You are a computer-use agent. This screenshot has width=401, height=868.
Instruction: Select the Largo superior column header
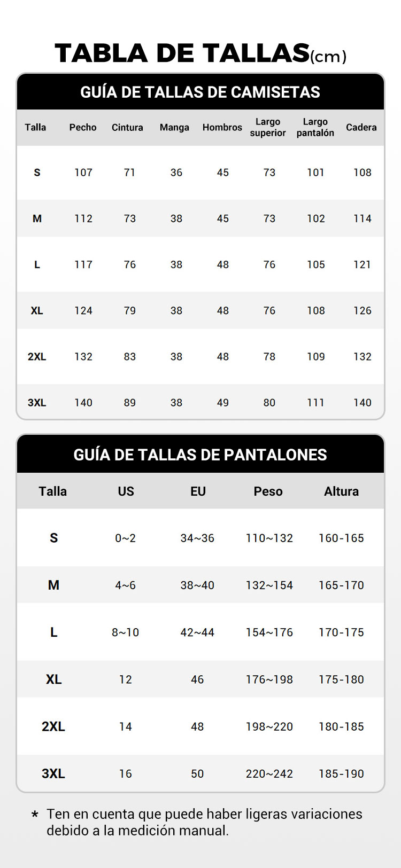(x=268, y=128)
